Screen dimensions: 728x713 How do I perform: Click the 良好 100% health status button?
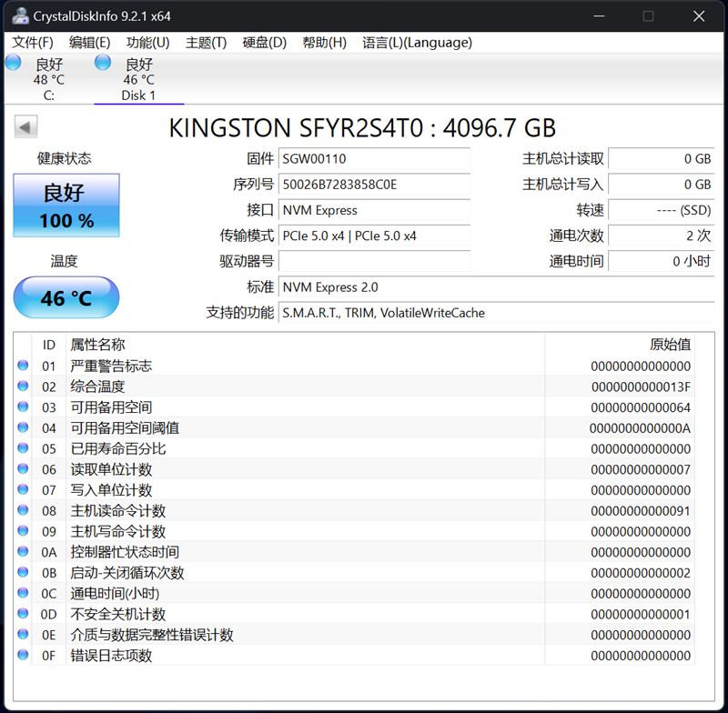(x=66, y=206)
